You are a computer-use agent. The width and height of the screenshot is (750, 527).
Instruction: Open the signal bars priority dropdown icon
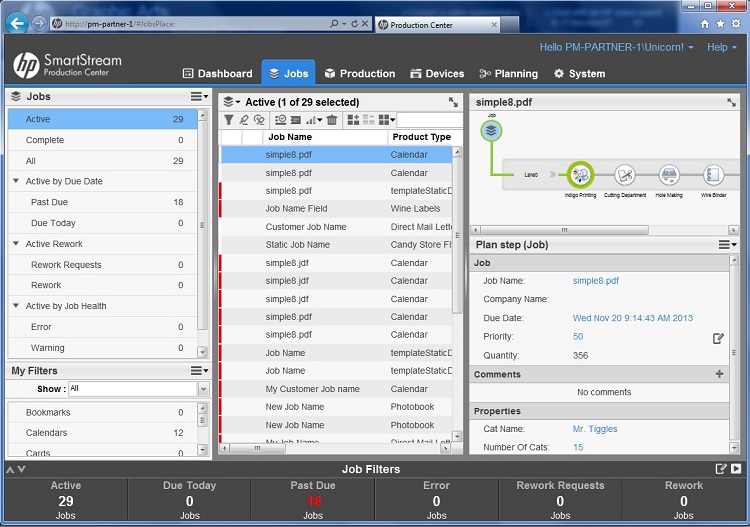[314, 120]
